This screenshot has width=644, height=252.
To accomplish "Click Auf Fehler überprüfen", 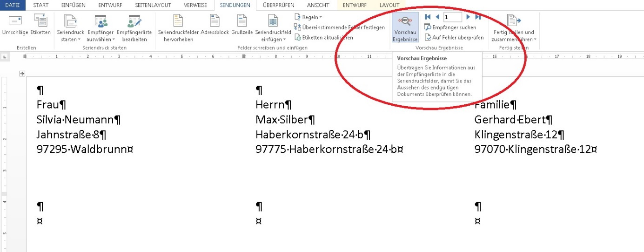I will tap(454, 37).
